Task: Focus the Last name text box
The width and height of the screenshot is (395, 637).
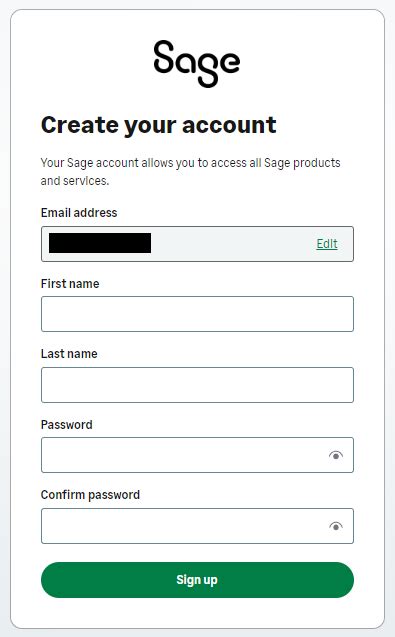Action: click(x=197, y=385)
